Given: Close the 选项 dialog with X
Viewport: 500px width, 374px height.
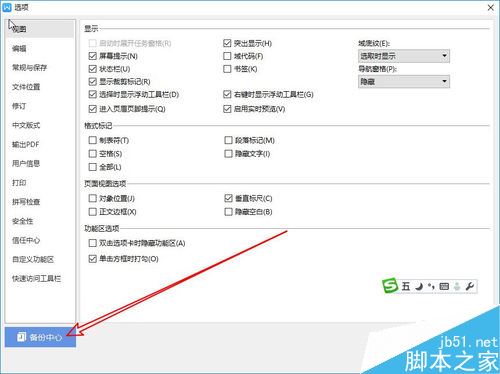Looking at the screenshot, I should point(491,7).
